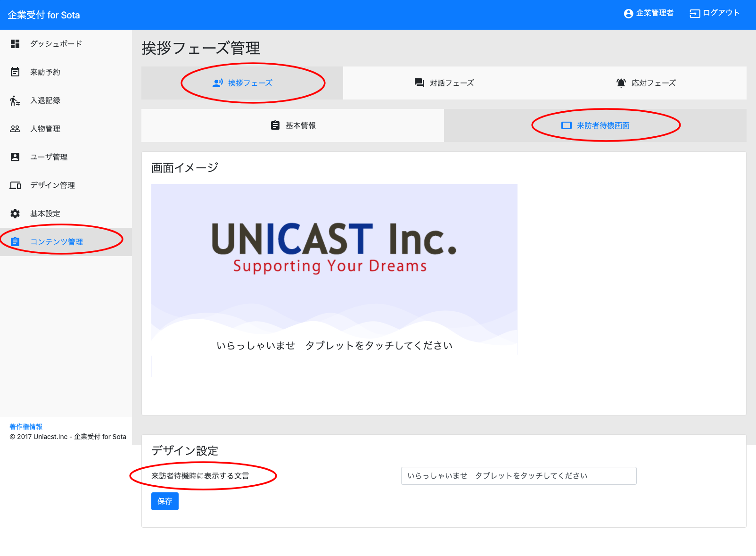
Task: Click 企業受付 for Sota header title
Action: point(44,15)
